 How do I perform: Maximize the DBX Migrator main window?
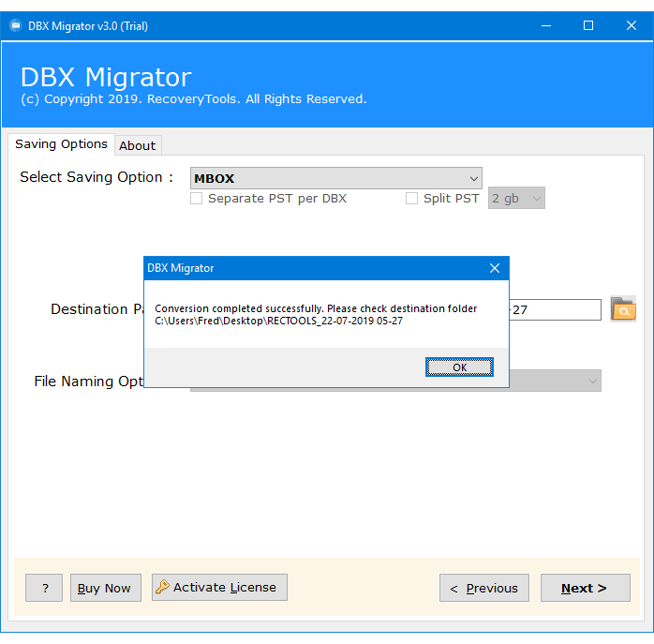(588, 26)
